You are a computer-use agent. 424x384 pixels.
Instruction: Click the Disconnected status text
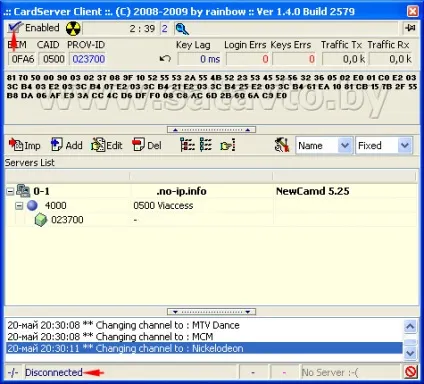click(x=54, y=372)
